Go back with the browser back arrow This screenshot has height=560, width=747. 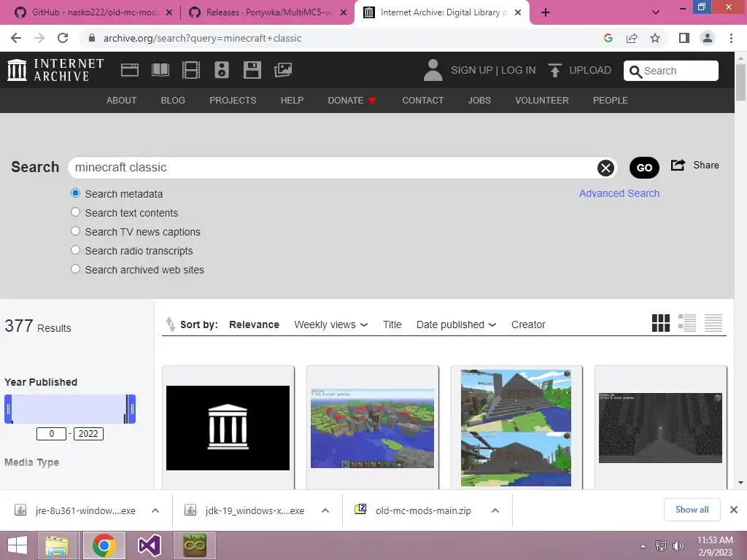pos(16,38)
